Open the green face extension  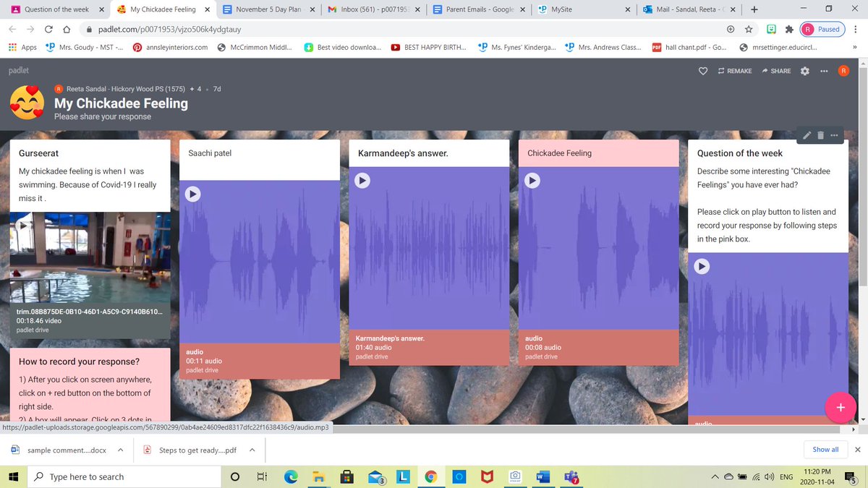[x=771, y=30]
